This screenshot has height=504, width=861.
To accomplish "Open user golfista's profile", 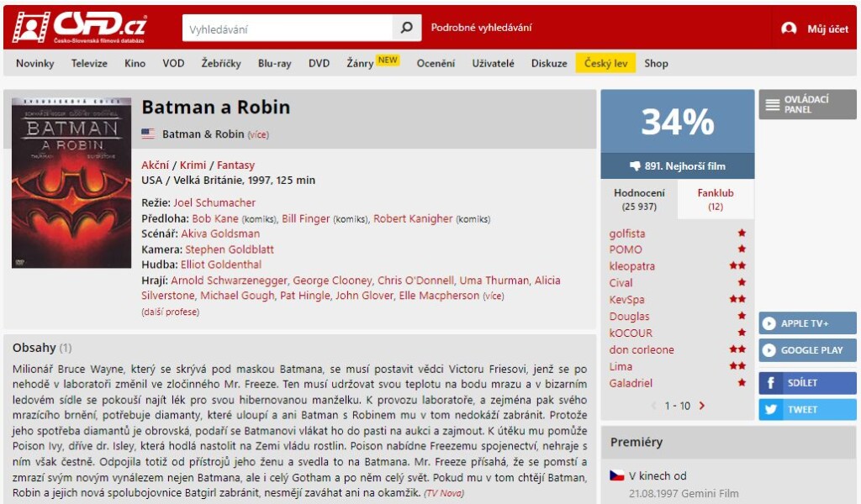I will pos(627,234).
